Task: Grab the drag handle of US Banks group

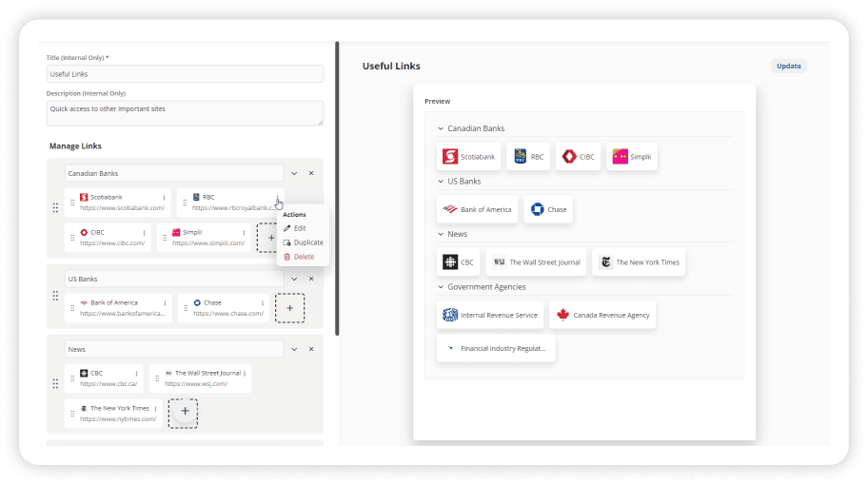Action: pyautogui.click(x=55, y=296)
